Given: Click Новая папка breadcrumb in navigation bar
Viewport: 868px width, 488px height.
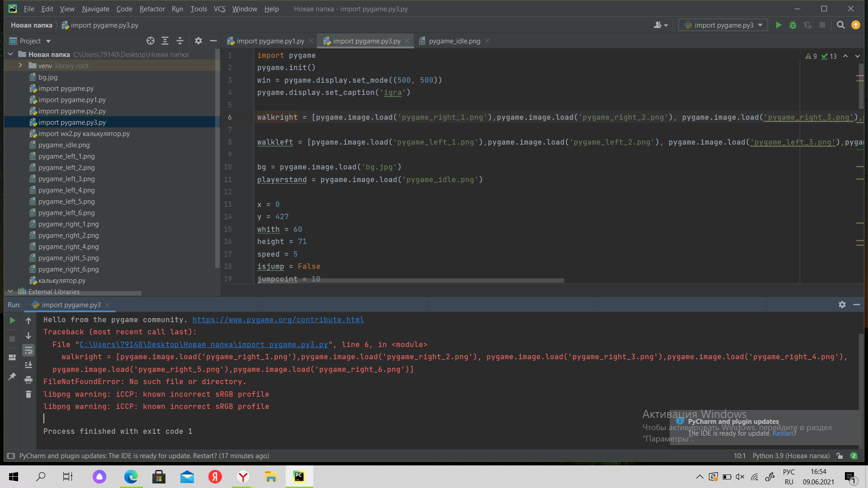Looking at the screenshot, I should tap(32, 25).
